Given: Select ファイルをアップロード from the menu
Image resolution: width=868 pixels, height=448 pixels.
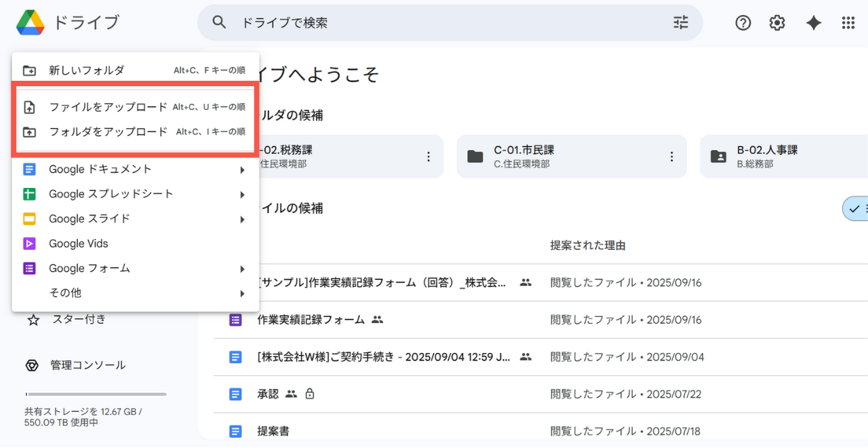Looking at the screenshot, I should 105,107.
